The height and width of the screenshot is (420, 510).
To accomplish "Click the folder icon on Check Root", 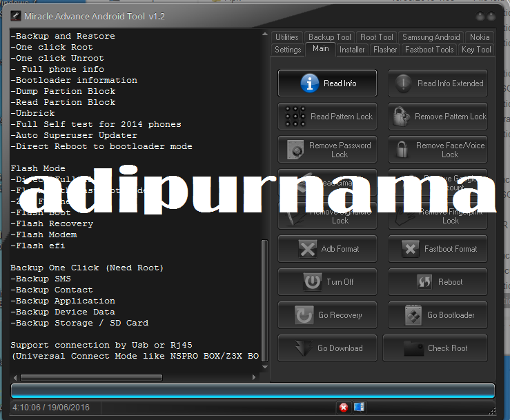I will [x=413, y=348].
